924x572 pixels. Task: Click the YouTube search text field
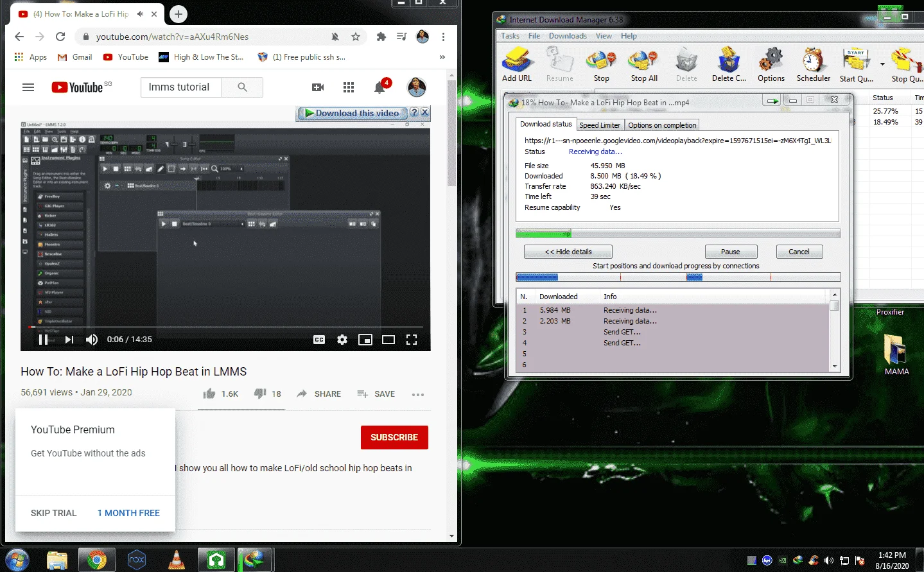coord(181,87)
